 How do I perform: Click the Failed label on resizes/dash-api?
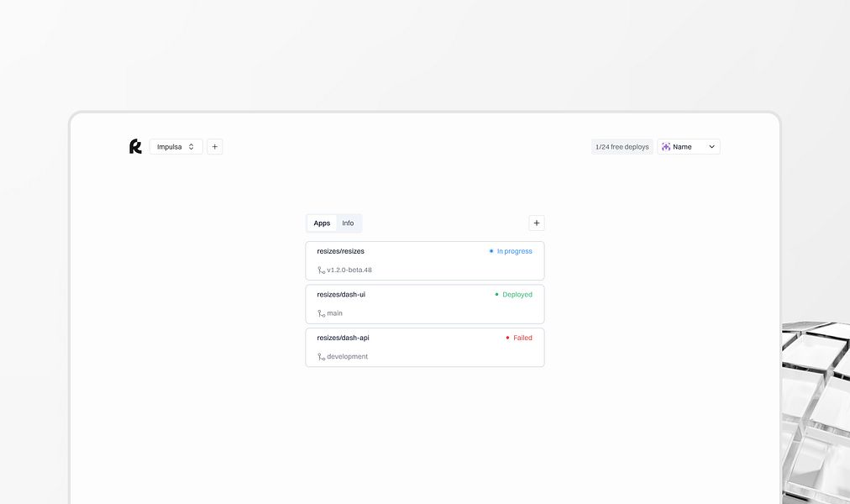(x=522, y=338)
